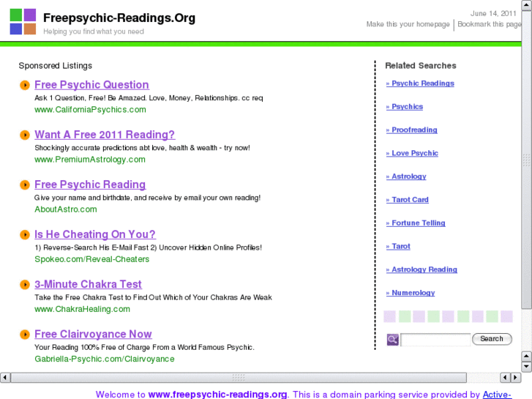The image size is (532, 399).
Task: Visit Gabriella-Psychic.com/Clairvoyance URL
Action: (105, 359)
